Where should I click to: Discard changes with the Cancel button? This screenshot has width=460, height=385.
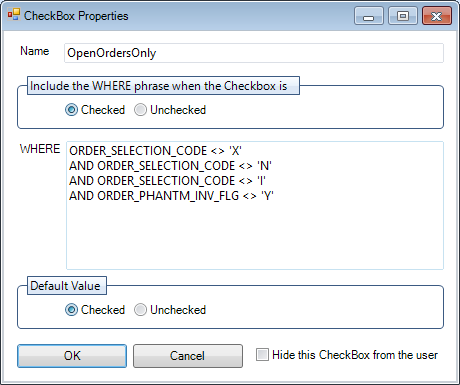(x=188, y=356)
